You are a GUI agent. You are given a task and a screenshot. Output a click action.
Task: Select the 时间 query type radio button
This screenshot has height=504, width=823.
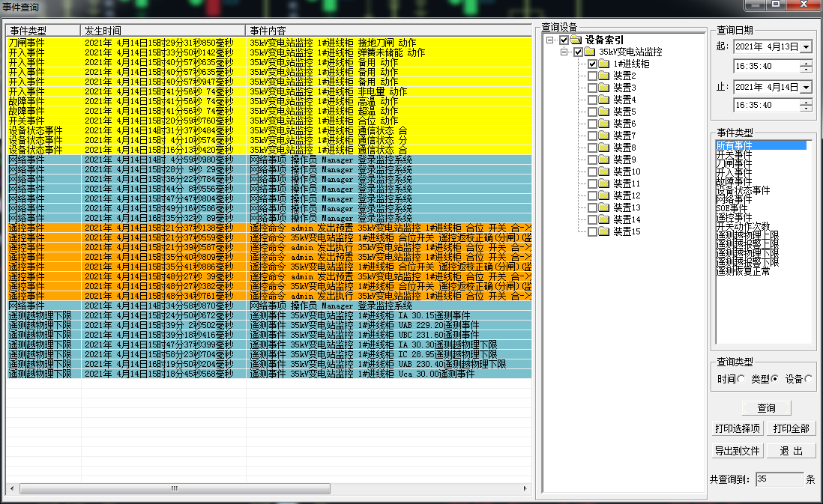[x=741, y=379]
